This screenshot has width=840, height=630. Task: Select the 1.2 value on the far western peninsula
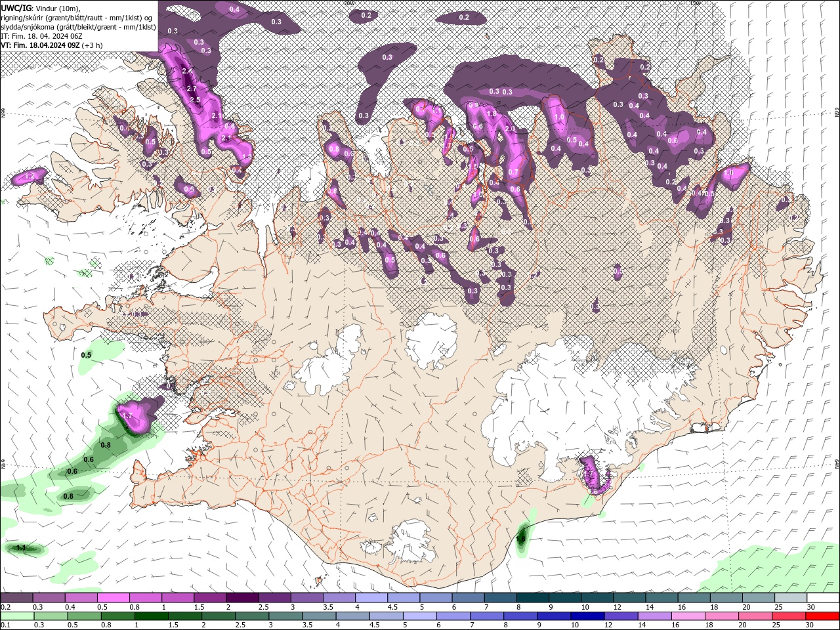click(29, 177)
